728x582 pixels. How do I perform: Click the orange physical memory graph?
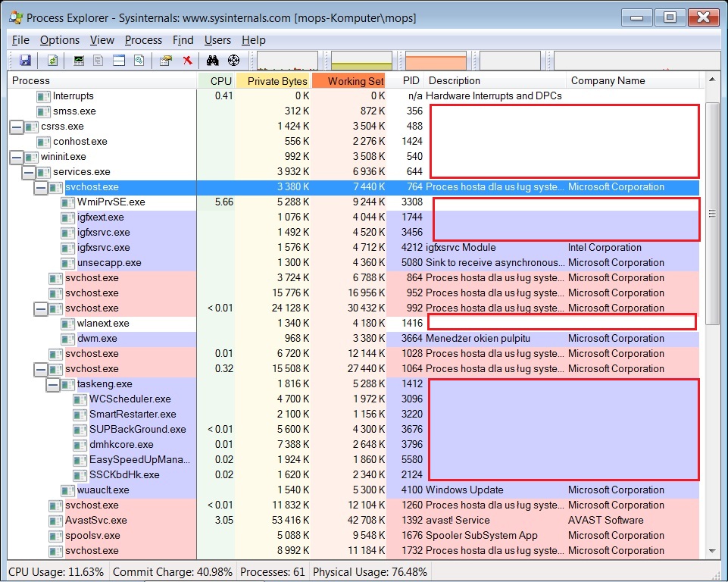click(x=436, y=61)
